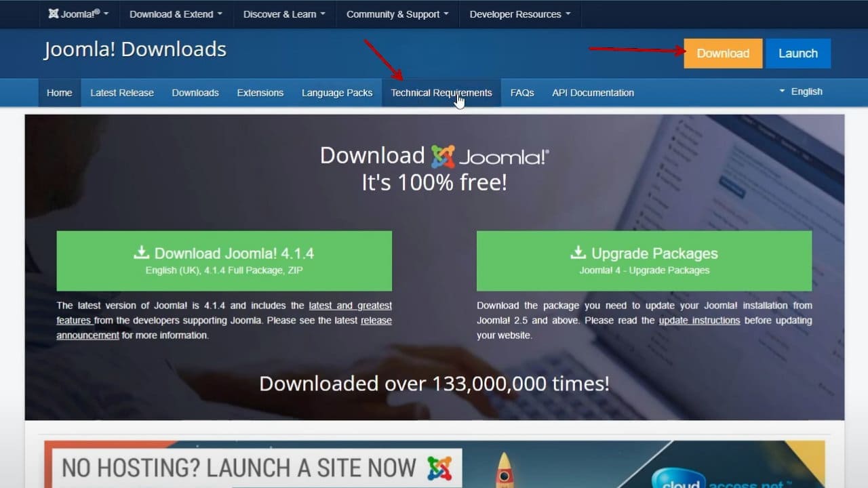Open the Downloads tab
868x488 pixels.
pos(195,93)
